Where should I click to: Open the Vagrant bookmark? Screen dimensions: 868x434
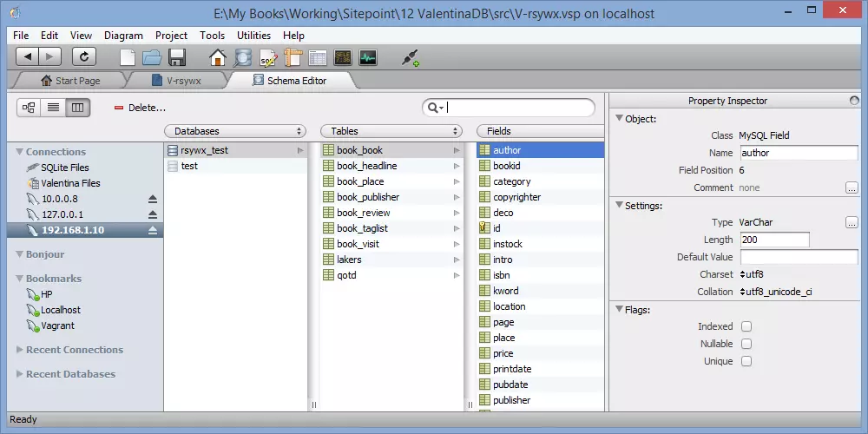pos(57,325)
